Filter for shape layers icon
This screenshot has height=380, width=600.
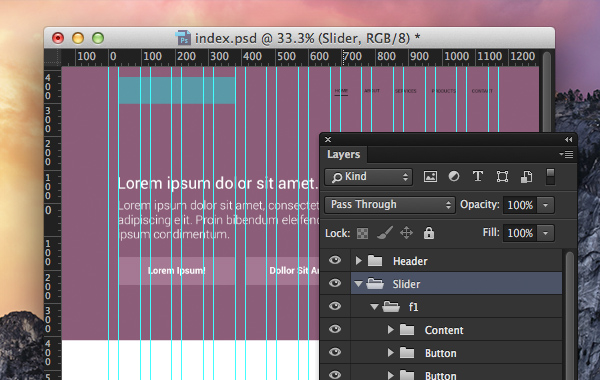502,176
